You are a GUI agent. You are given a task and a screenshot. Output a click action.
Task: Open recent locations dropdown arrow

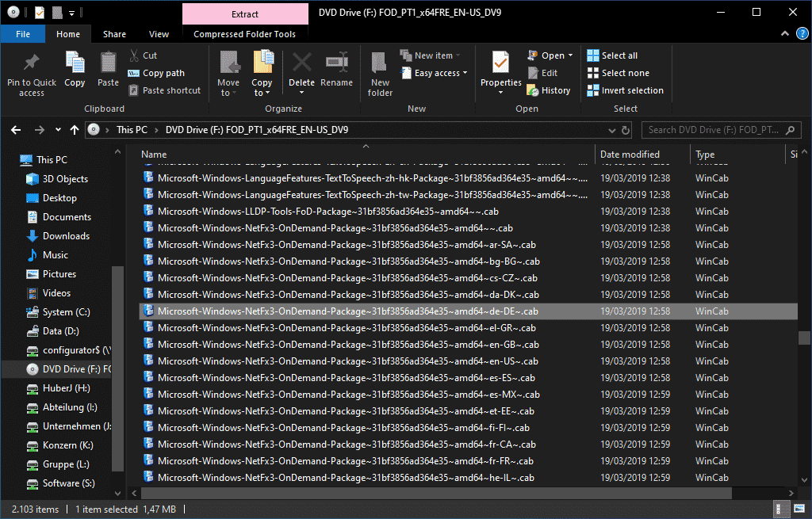[58, 130]
